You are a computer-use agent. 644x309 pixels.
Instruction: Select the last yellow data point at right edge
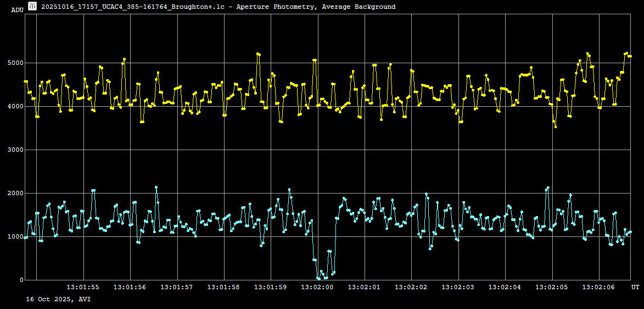click(630, 56)
